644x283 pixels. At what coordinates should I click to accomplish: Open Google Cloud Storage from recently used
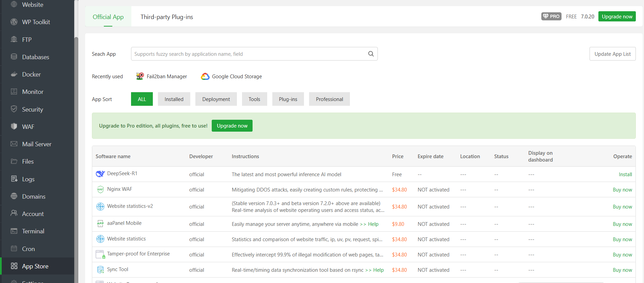click(231, 76)
